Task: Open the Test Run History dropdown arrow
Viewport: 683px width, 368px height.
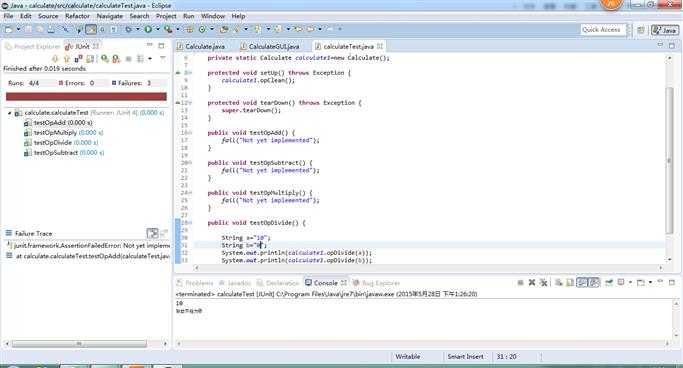Action: point(150,58)
